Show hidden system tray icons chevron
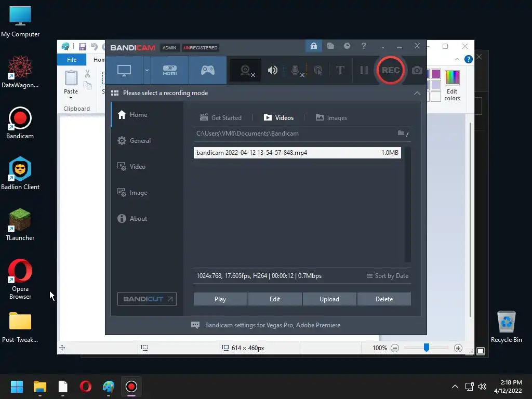This screenshot has width=532, height=399. coord(455,387)
